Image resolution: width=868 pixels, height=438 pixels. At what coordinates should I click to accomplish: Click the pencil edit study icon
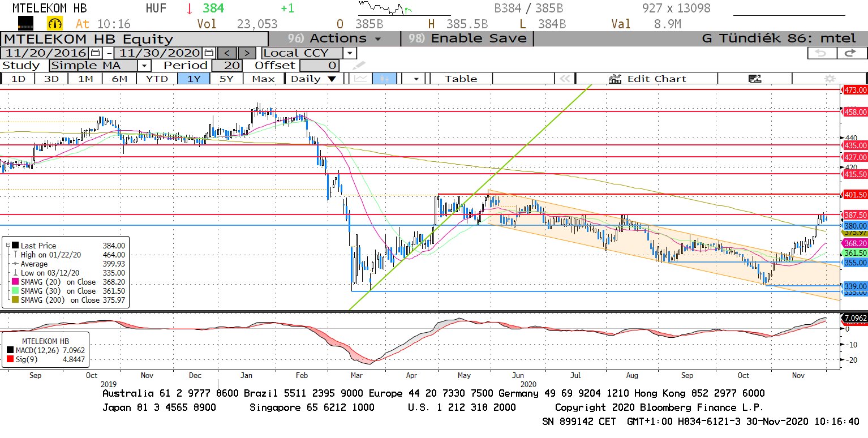pos(359,66)
